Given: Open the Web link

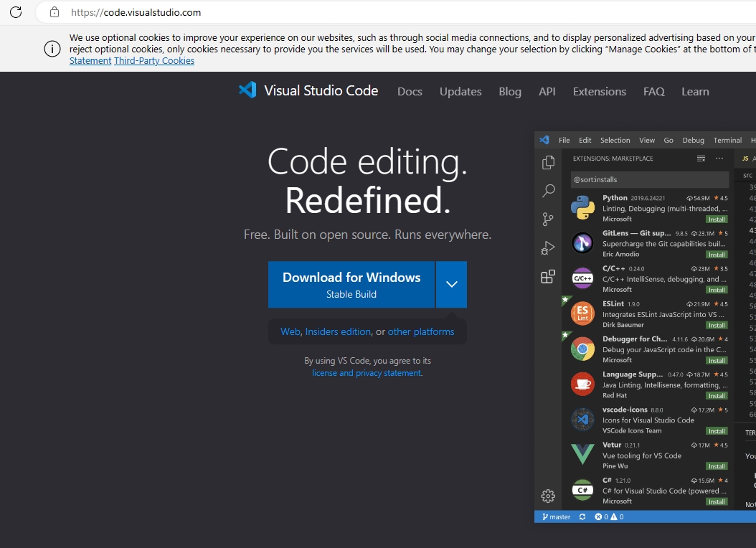Looking at the screenshot, I should pos(290,331).
